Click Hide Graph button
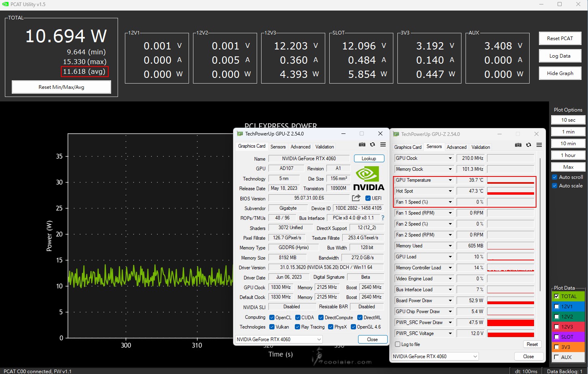Image resolution: width=588 pixels, height=374 pixels. coord(560,73)
